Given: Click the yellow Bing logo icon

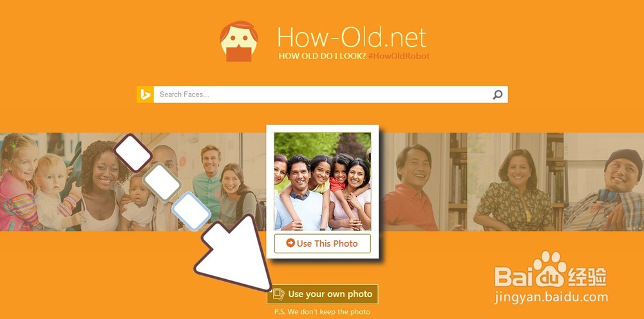Looking at the screenshot, I should [x=145, y=95].
